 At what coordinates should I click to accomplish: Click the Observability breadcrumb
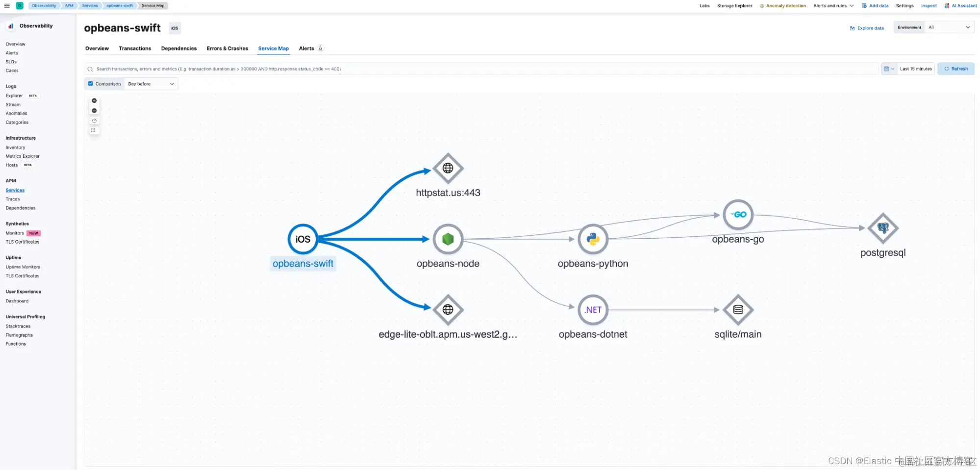(44, 6)
